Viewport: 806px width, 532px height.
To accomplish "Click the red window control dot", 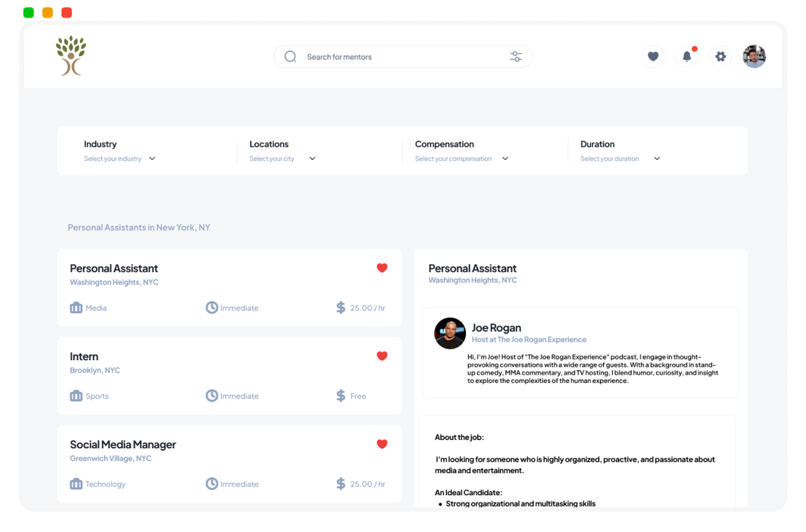I will click(66, 13).
